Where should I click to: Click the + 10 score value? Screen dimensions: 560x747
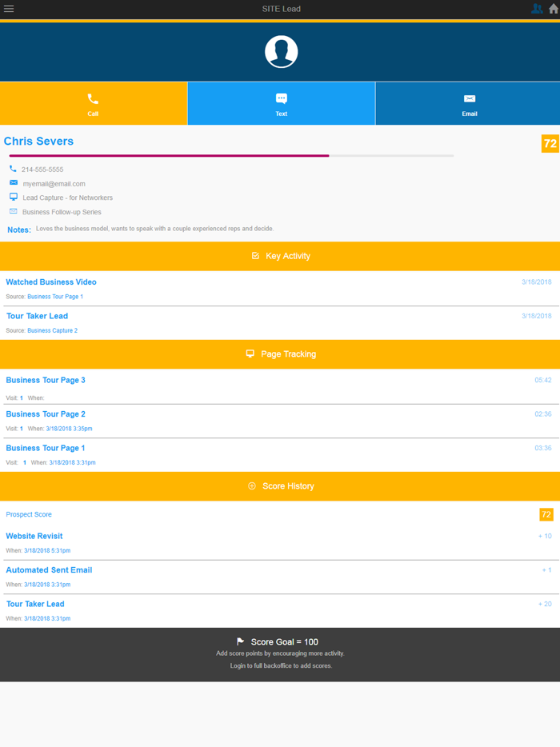545,536
